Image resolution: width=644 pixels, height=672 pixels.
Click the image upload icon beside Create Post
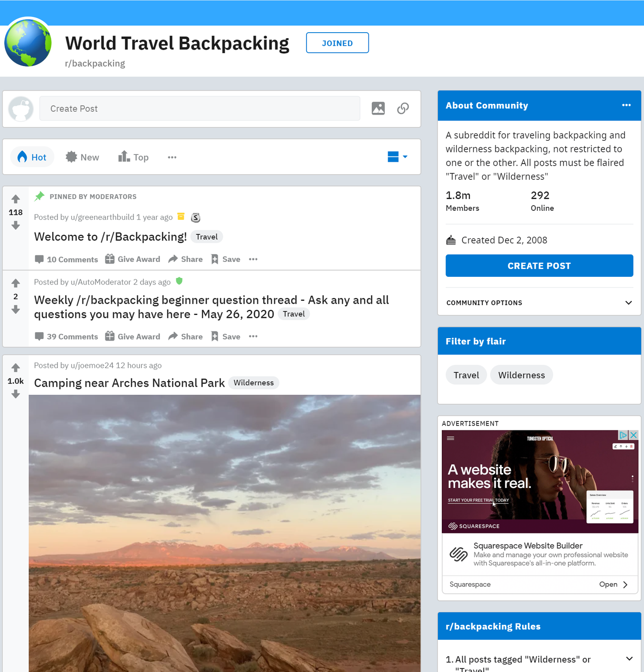point(378,109)
